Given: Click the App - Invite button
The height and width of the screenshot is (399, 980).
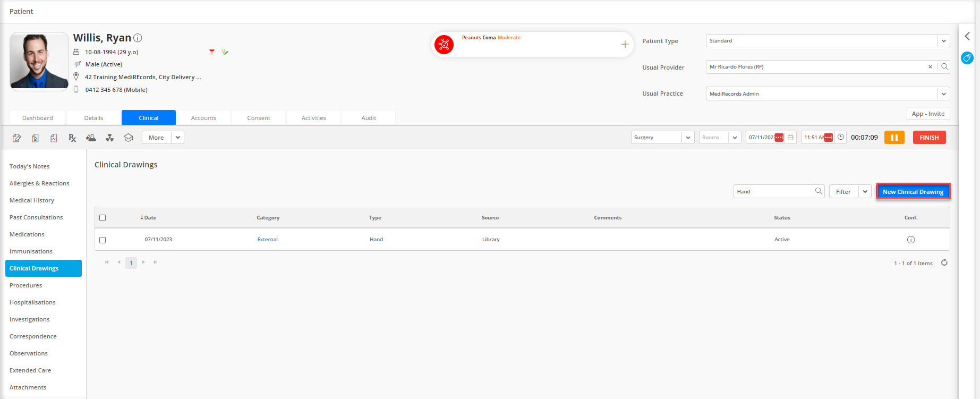Looking at the screenshot, I should pos(928,114).
